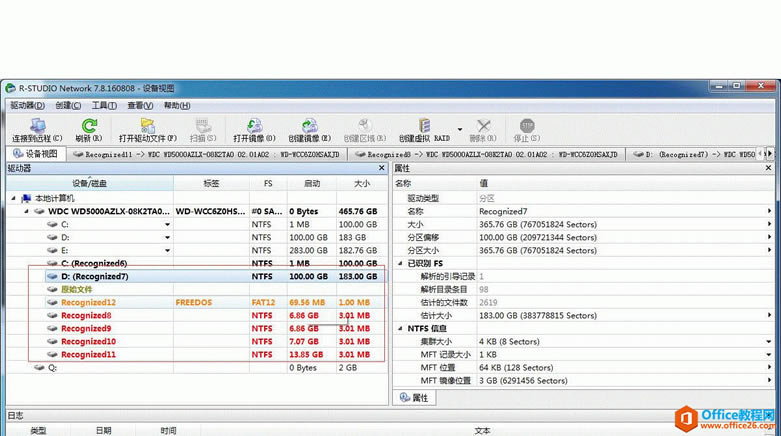781x436 pixels.
Task: Open the dropdown arrow on the C: row
Action: [x=167, y=225]
